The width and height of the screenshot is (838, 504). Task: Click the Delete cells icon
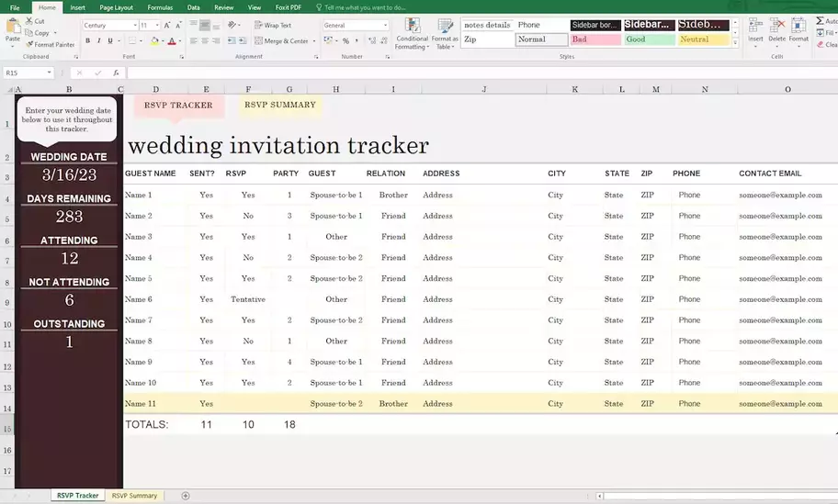776,30
